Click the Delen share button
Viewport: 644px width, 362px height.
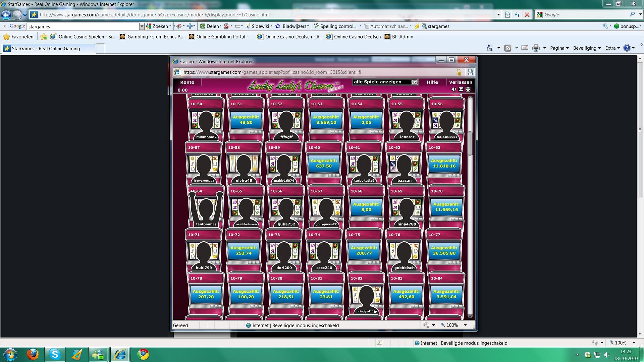[x=211, y=26]
